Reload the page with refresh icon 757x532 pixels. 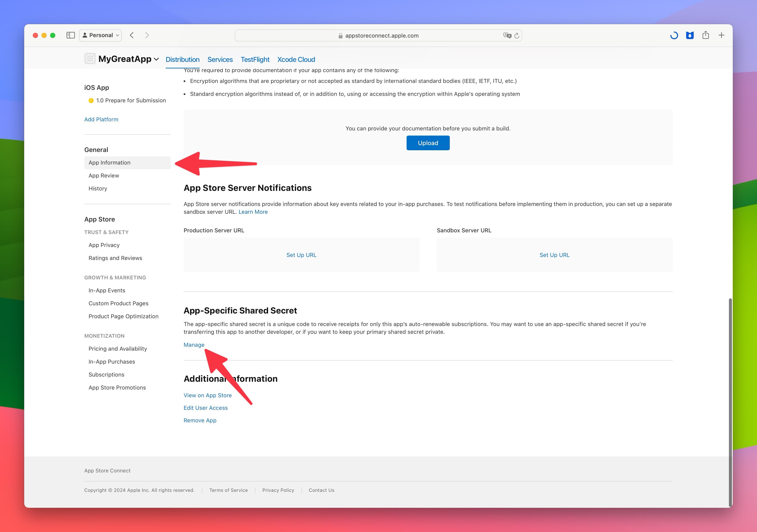point(517,36)
